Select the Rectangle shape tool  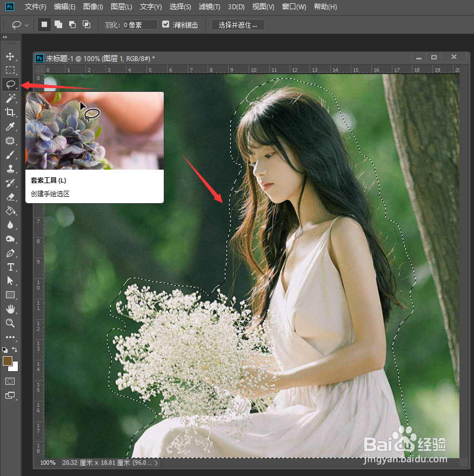coord(10,295)
